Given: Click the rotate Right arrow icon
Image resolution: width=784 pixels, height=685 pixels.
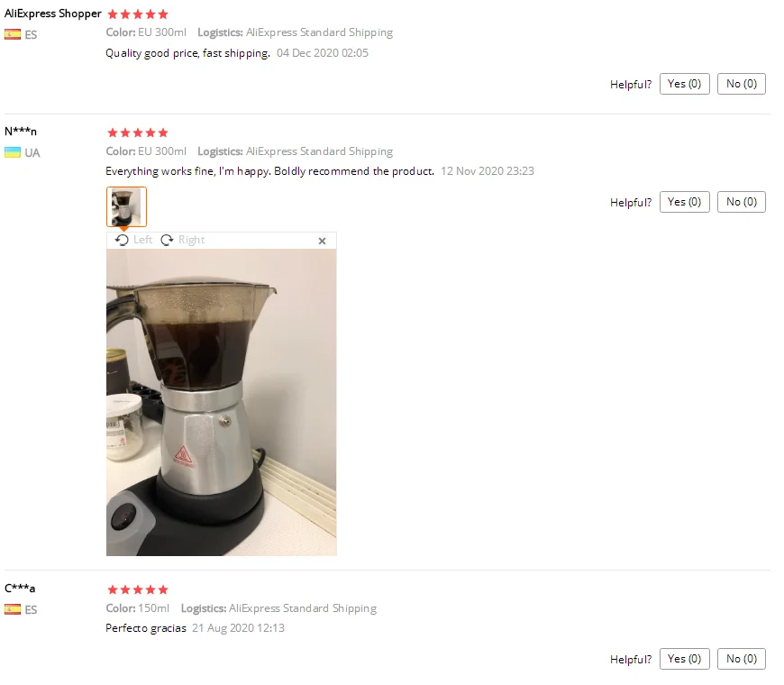Looking at the screenshot, I should coord(167,241).
